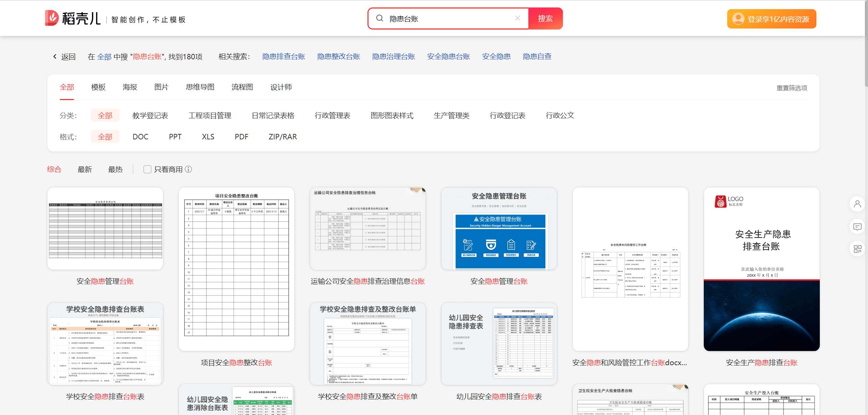Switch to the 思维导图 tab

200,87
